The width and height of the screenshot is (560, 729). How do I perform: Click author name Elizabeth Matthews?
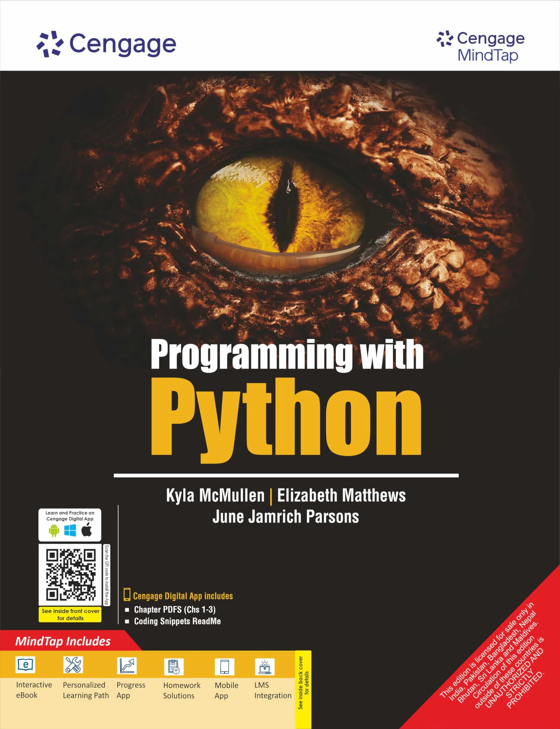[x=341, y=495]
